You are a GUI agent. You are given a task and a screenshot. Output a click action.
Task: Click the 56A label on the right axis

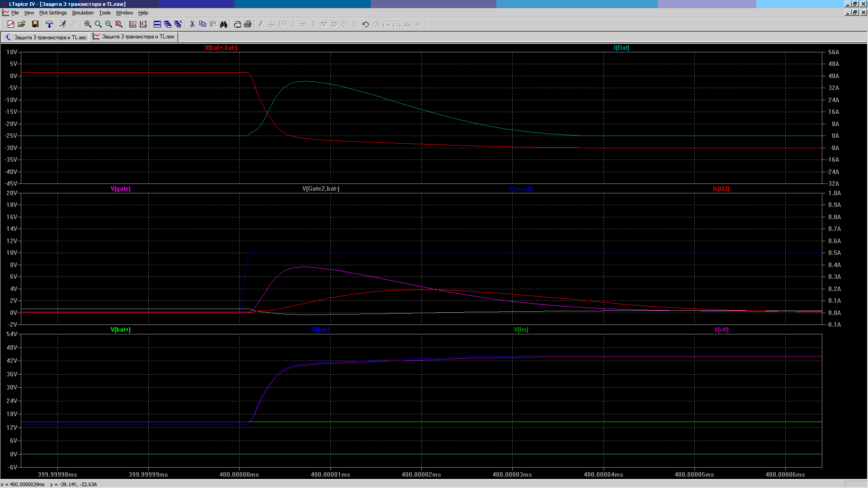pos(834,52)
